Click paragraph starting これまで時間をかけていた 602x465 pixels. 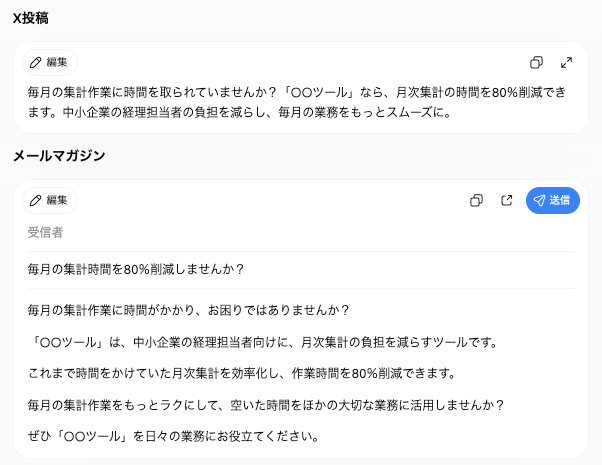[242, 373]
